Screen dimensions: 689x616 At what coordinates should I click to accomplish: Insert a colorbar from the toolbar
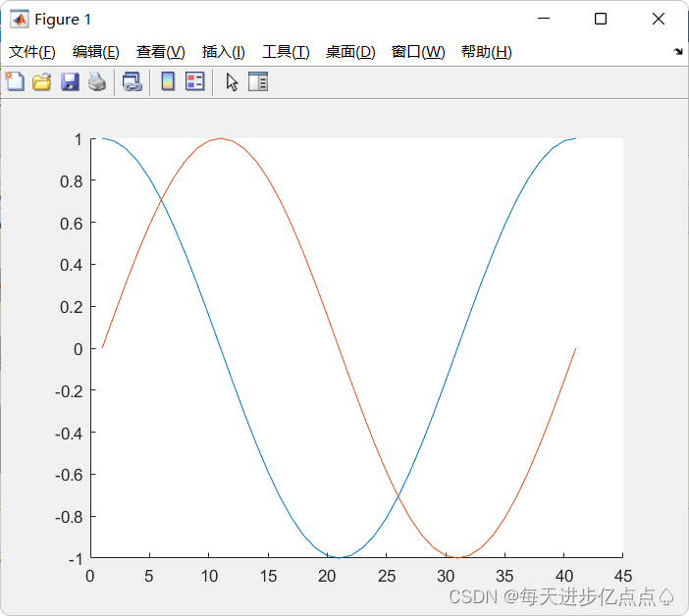click(x=168, y=81)
